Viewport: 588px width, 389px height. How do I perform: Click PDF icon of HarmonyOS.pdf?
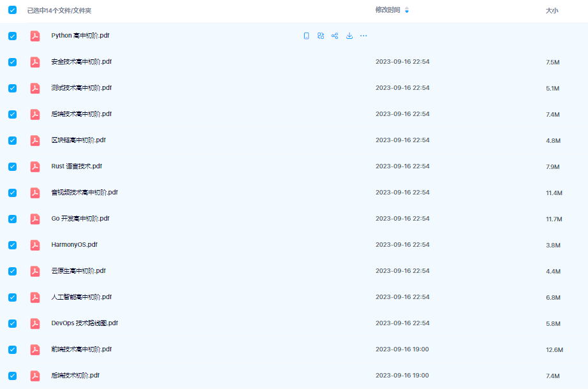pos(35,245)
